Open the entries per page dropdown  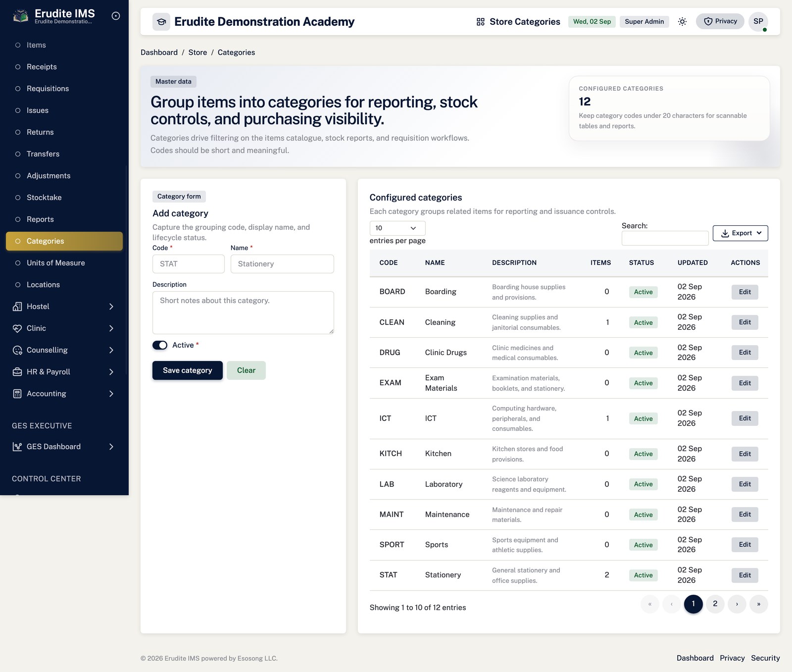click(x=397, y=228)
